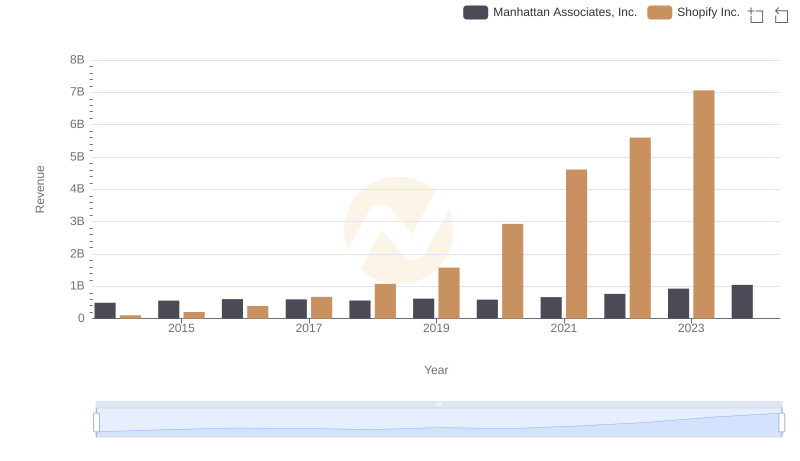Click Shopify's 2022 revenue bar

640,228
